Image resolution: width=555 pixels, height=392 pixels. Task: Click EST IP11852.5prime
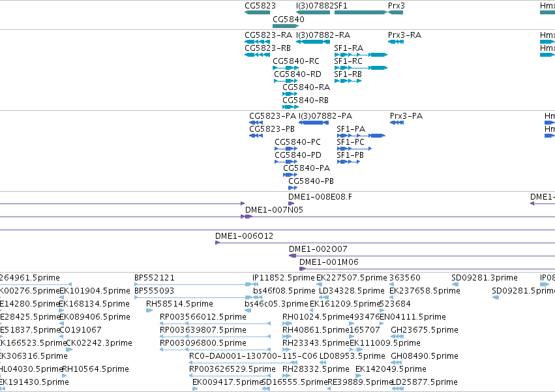(255, 284)
